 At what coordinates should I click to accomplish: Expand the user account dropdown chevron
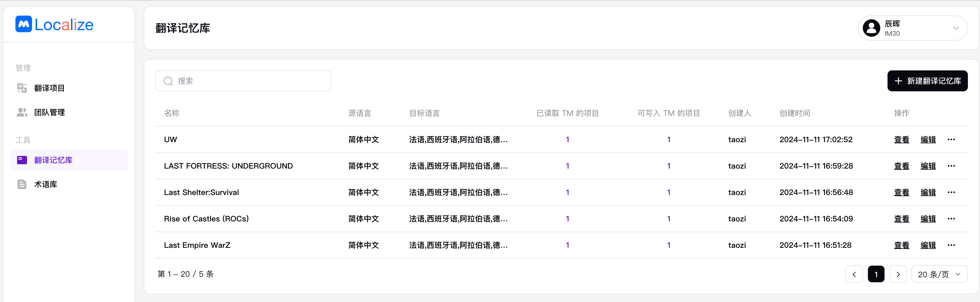tap(956, 28)
